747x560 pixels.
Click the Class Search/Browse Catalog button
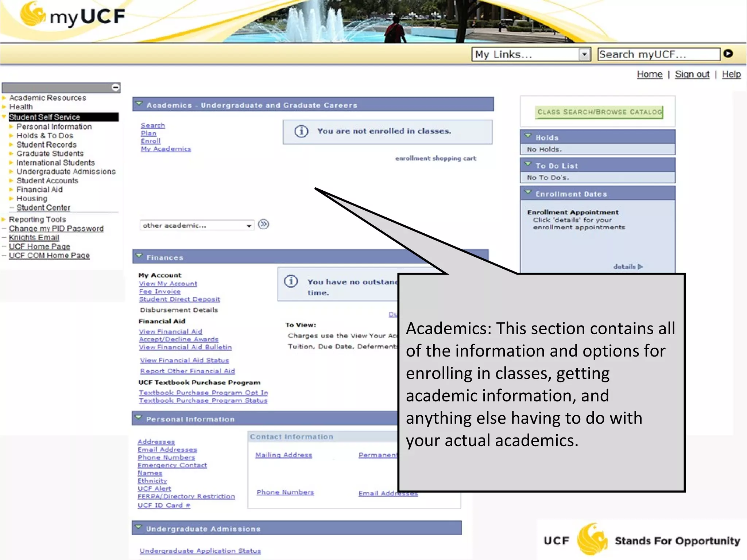click(599, 112)
